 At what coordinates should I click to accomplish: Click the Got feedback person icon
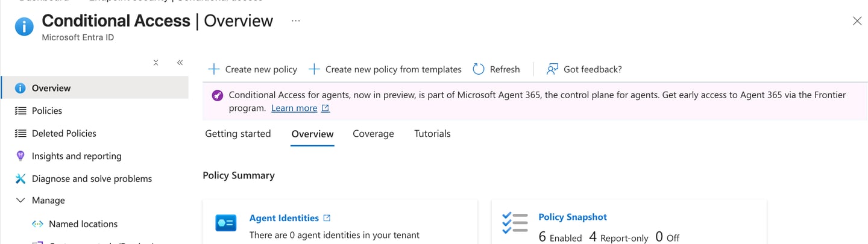(x=552, y=69)
